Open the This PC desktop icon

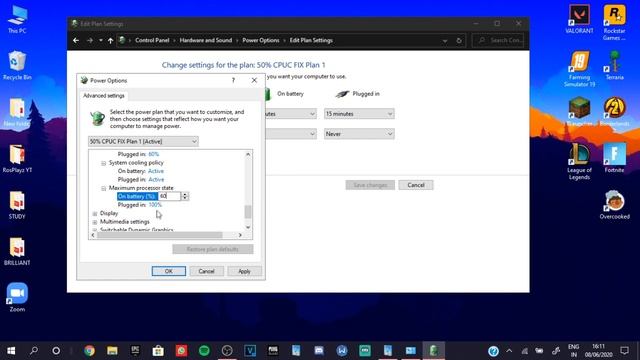click(x=17, y=19)
